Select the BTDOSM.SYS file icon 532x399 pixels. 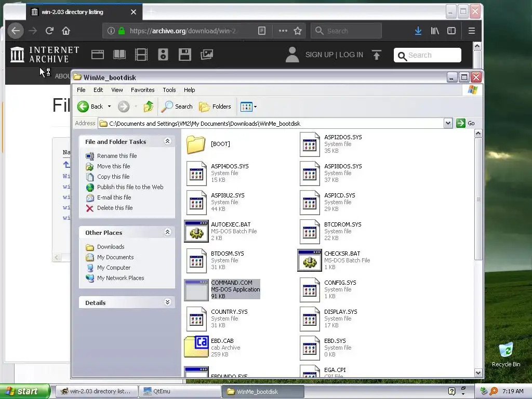click(196, 261)
